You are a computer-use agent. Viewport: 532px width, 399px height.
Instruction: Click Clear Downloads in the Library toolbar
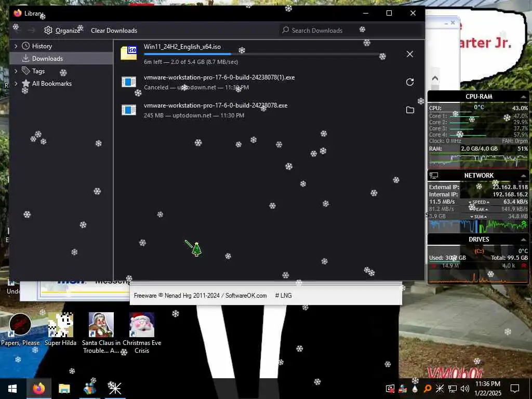point(114,31)
